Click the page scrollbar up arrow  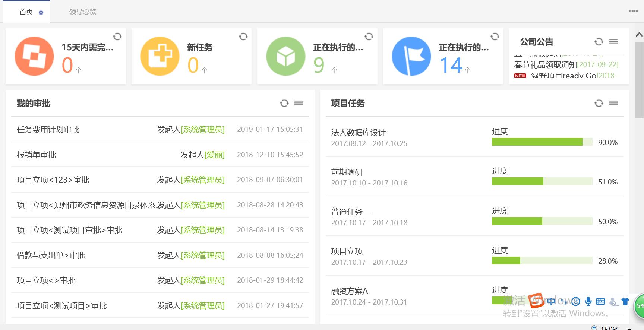639,35
